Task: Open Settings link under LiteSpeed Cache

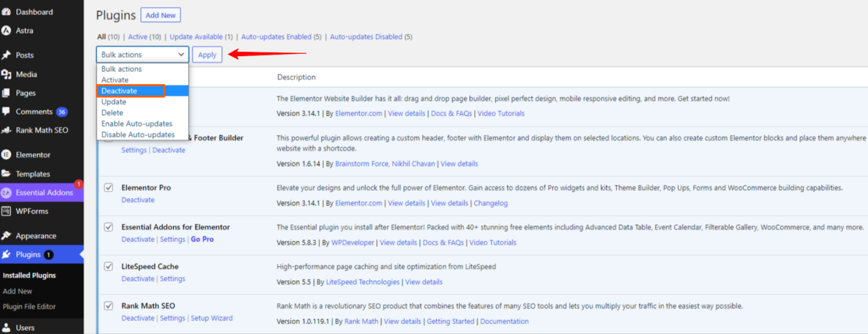Action: point(172,278)
